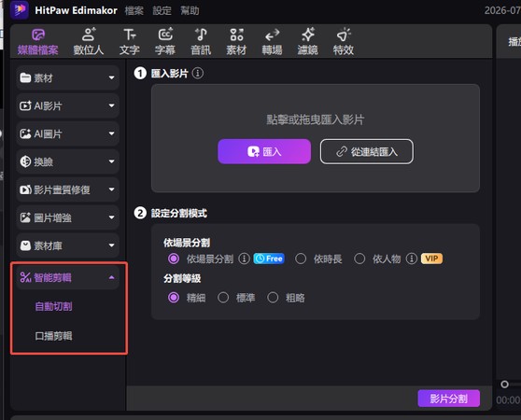Click the 換臉 face swap icon

click(25, 161)
